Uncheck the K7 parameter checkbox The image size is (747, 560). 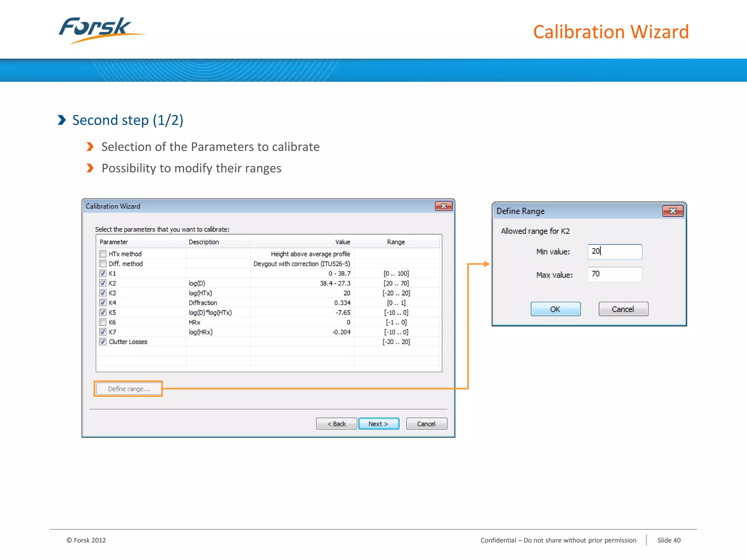point(103,332)
